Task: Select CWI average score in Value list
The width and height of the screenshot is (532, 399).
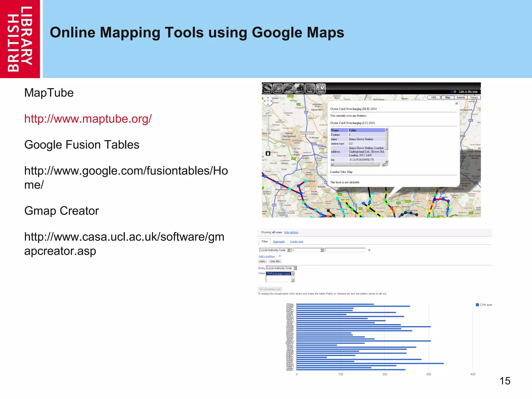Action: point(278,274)
